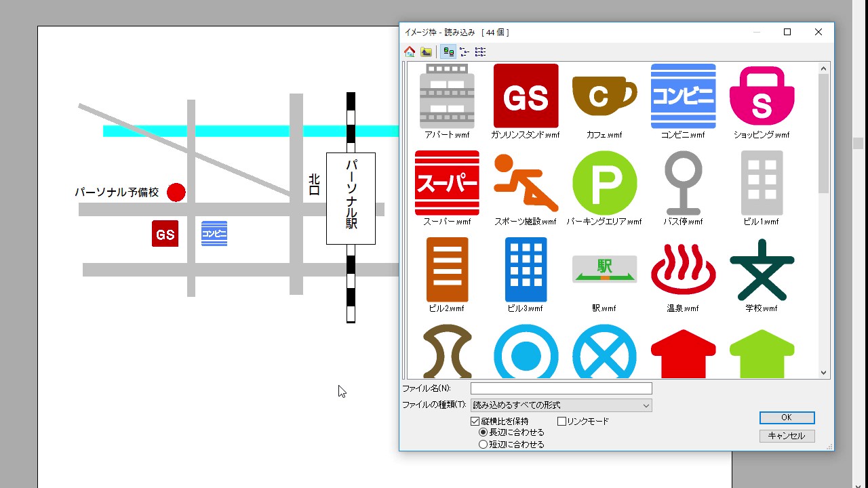Screen dimensions: 868x488
Task: Select the 学校.wmf school symbol
Action: click(x=762, y=270)
